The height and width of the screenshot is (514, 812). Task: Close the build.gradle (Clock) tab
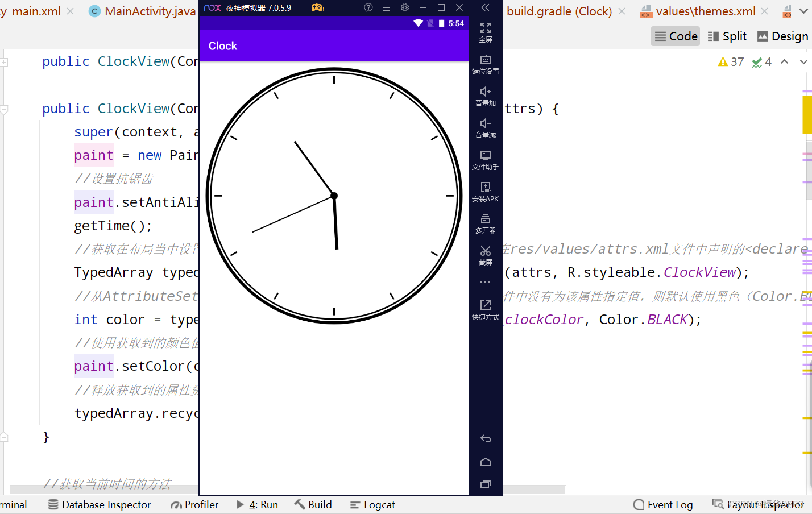pyautogui.click(x=622, y=11)
